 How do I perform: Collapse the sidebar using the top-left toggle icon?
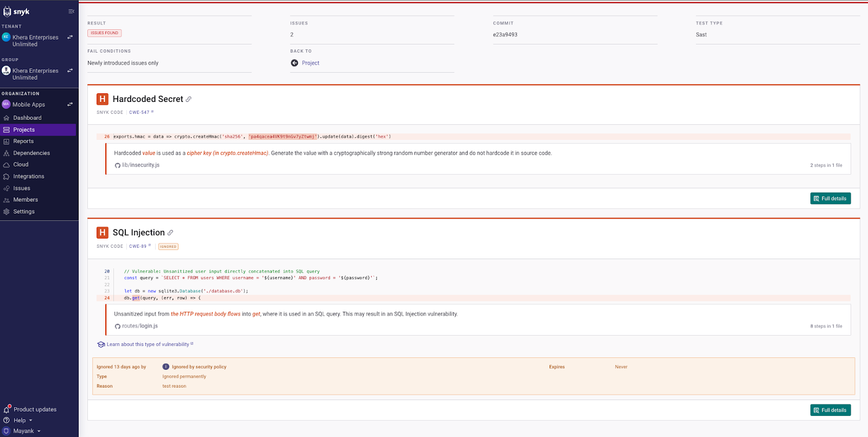click(71, 11)
